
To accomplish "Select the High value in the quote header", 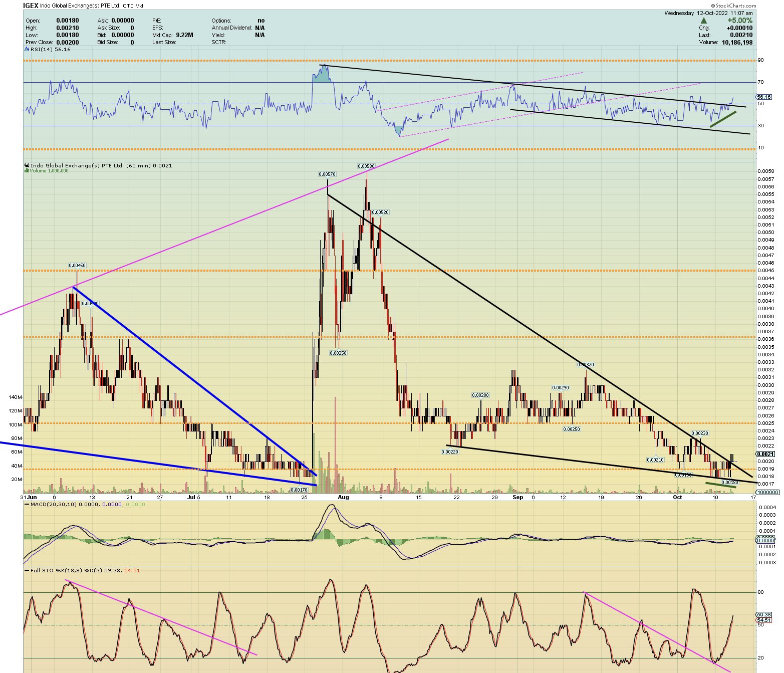I will [68, 28].
